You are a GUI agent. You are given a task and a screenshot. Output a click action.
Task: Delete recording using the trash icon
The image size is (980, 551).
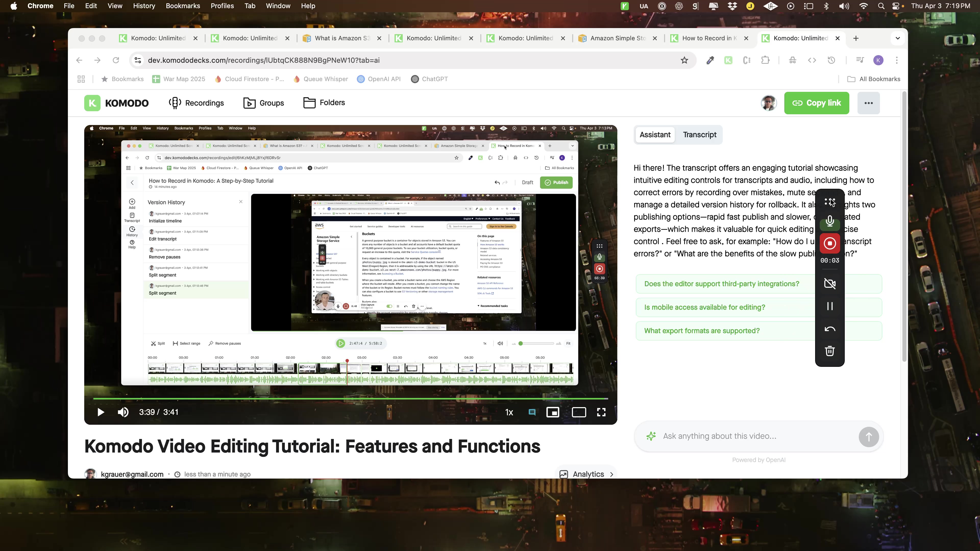[830, 351]
